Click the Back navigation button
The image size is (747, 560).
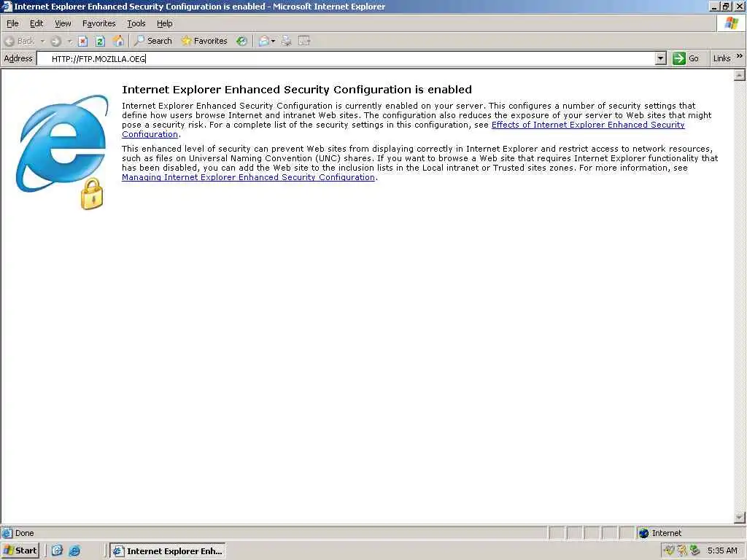(x=20, y=41)
